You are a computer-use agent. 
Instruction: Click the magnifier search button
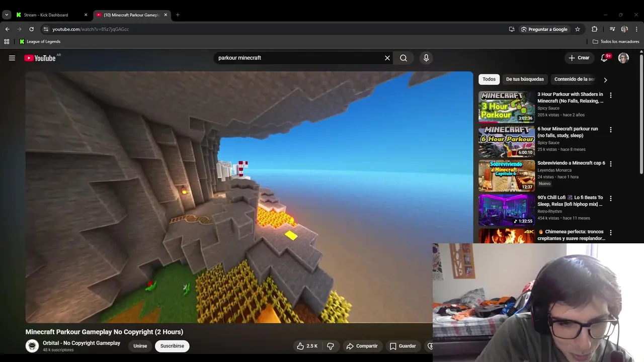click(404, 58)
